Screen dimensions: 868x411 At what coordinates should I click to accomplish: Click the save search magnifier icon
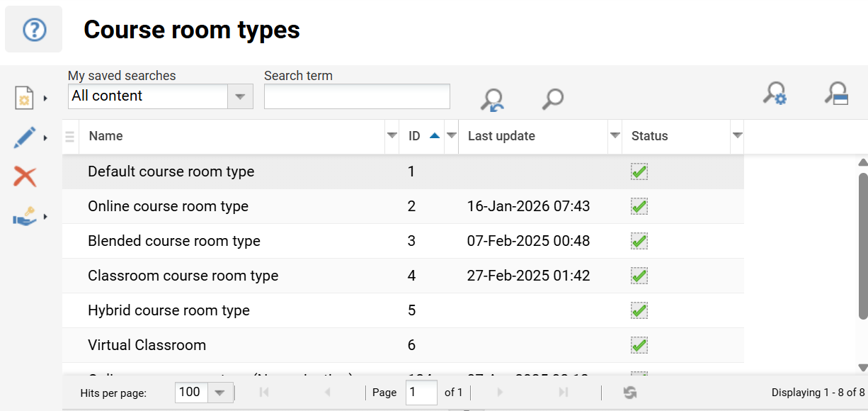click(x=836, y=94)
